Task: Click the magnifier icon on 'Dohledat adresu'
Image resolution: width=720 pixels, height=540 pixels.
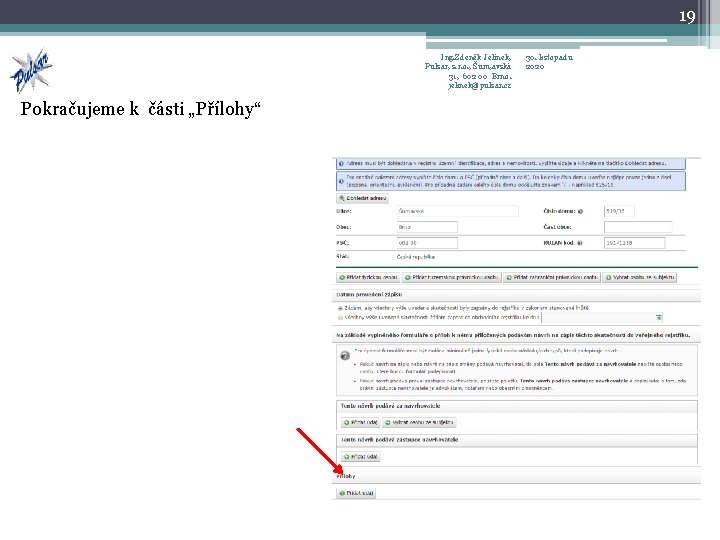Action: click(342, 198)
